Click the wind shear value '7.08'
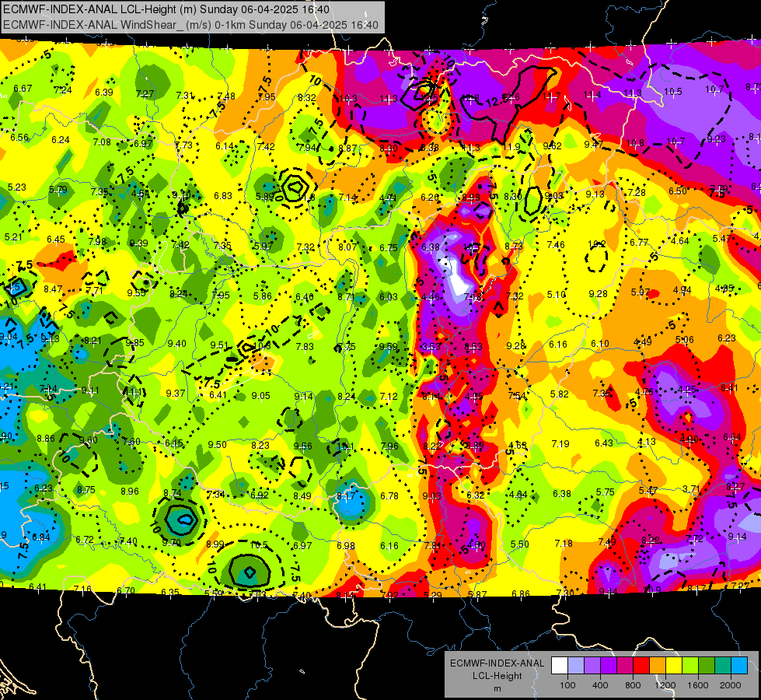 click(102, 142)
